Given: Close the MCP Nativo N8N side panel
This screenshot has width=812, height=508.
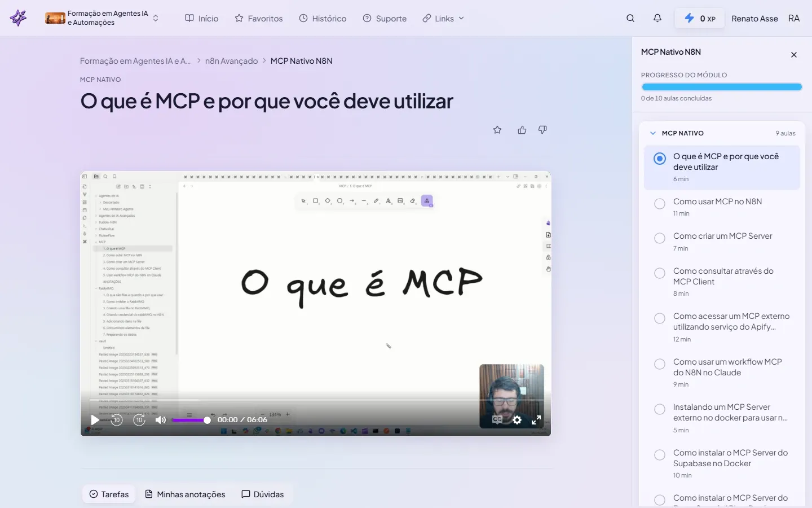Looking at the screenshot, I should point(794,55).
